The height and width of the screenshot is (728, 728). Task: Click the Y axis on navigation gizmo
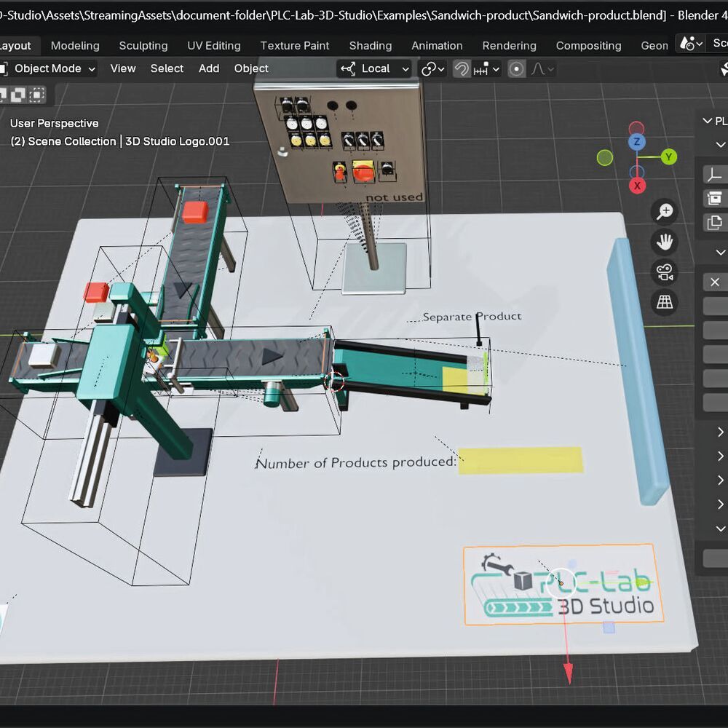668,157
